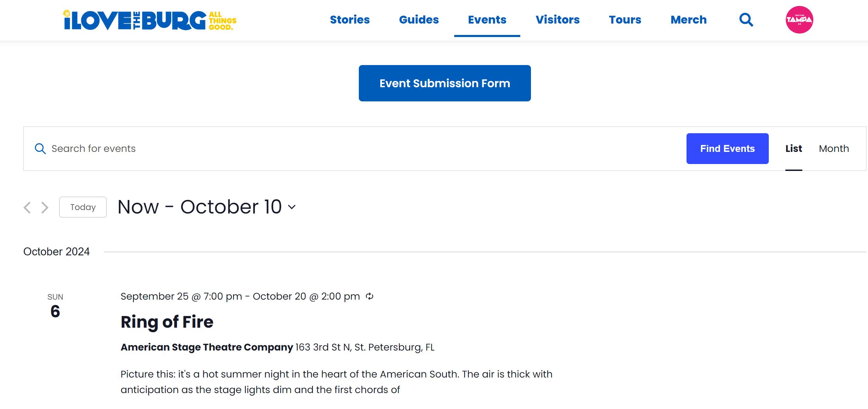This screenshot has height=409, width=868.
Task: Open the site search magnifier icon
Action: pyautogui.click(x=746, y=20)
